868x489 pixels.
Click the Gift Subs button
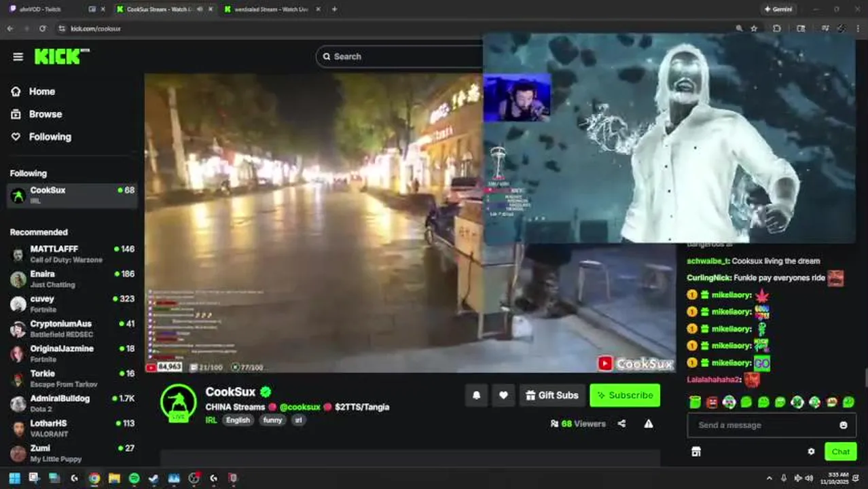coord(552,395)
